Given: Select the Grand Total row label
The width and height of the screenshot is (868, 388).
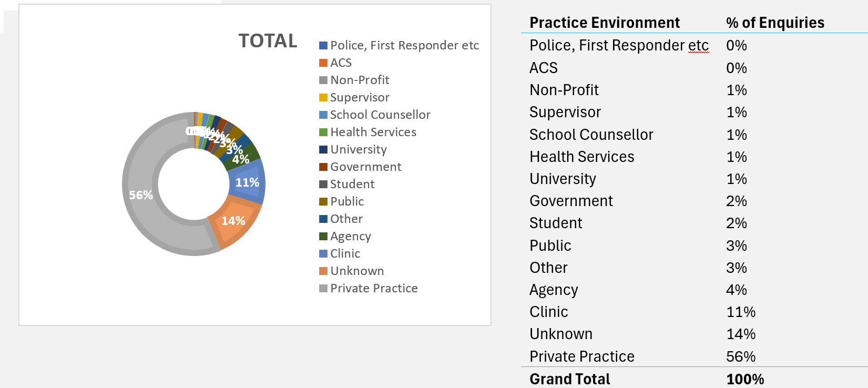Looking at the screenshot, I should 570,379.
